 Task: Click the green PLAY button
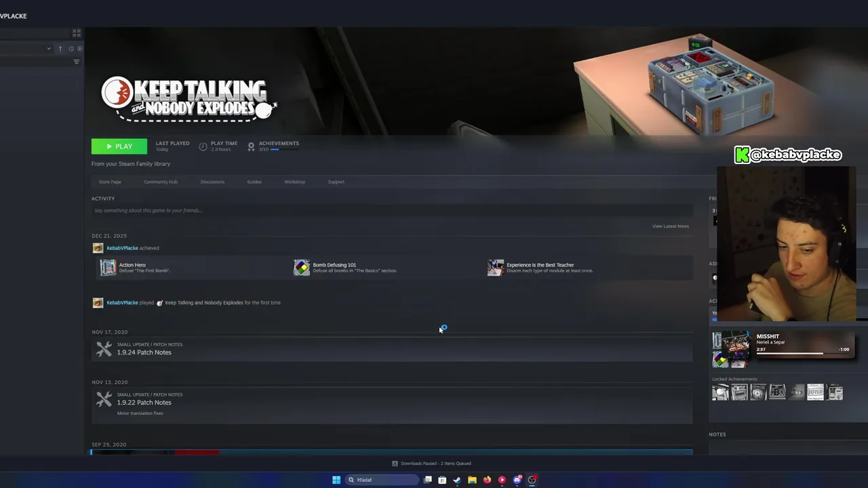click(x=119, y=146)
